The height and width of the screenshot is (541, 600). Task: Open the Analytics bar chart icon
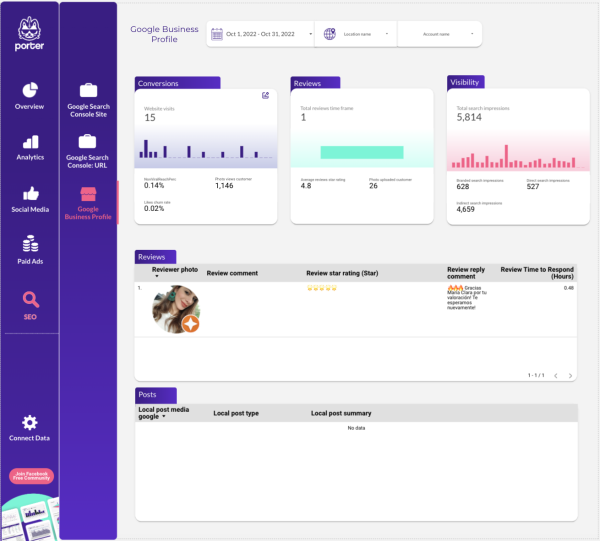tap(31, 142)
